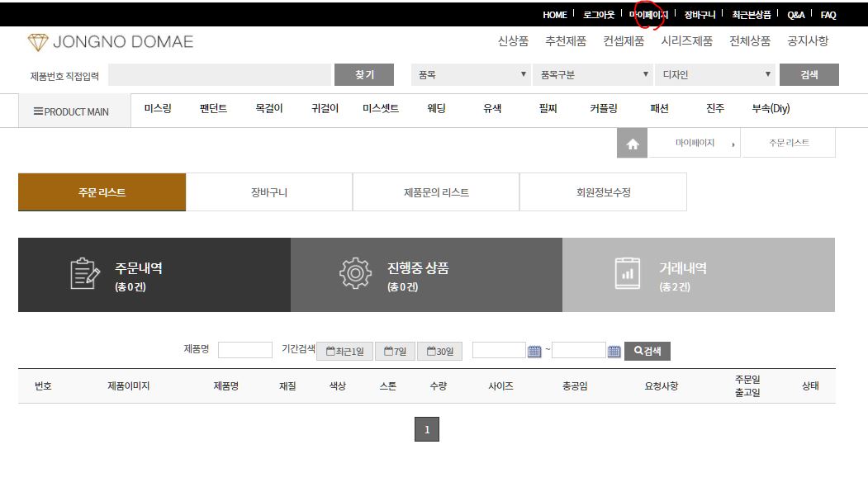Screen dimensions: 868x487
Task: Open the PRODUCT MAIN hamburger menu
Action: point(71,111)
